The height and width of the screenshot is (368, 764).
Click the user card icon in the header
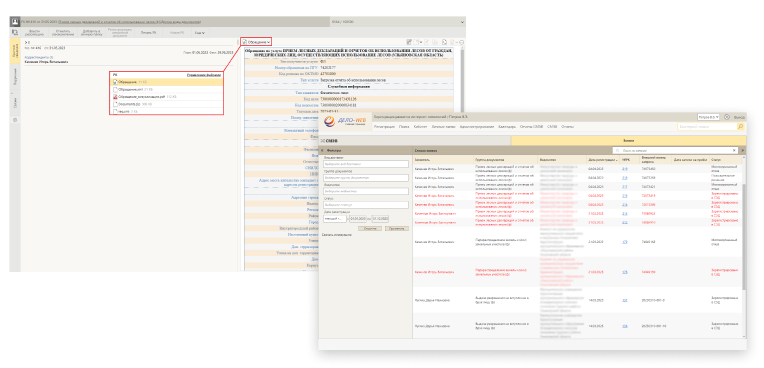click(15, 22)
